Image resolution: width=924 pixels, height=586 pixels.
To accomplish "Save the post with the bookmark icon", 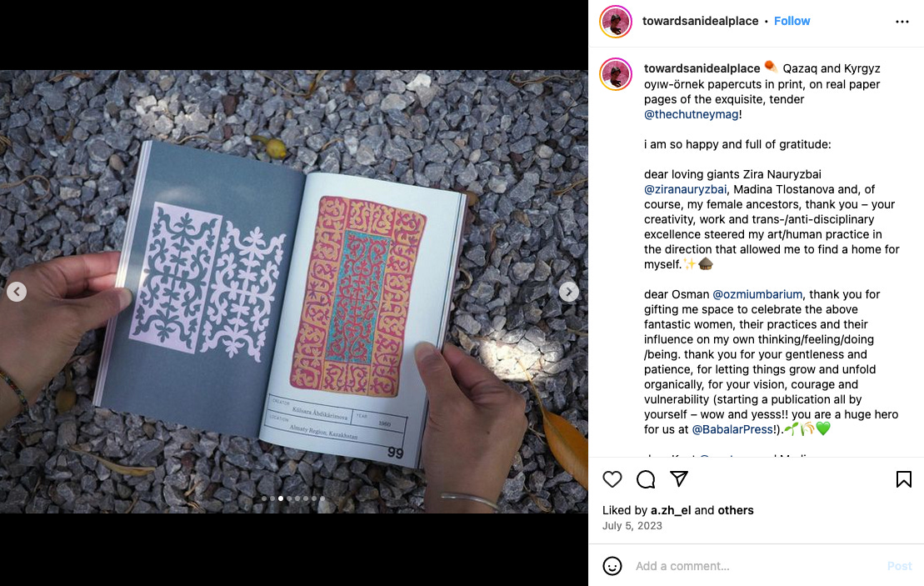I will click(x=903, y=479).
